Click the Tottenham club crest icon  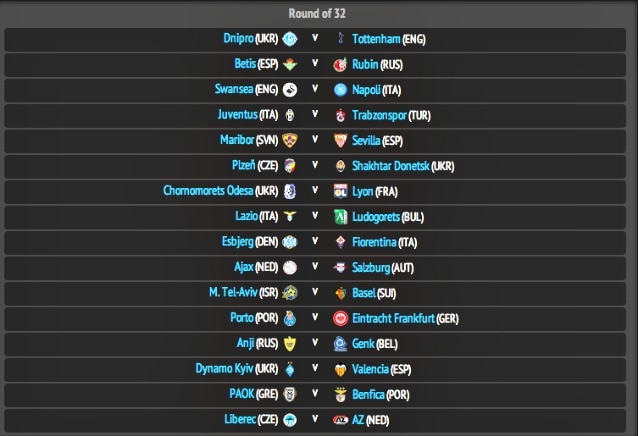point(341,39)
